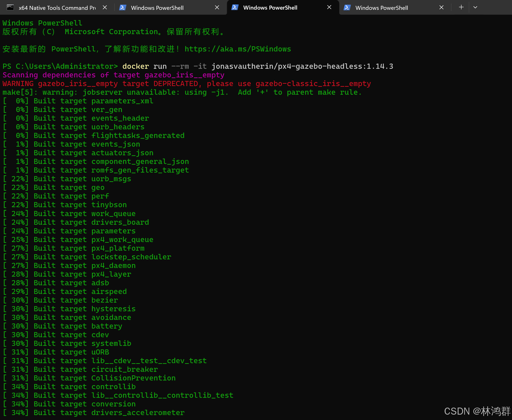Click 'Built target uORB' line
Viewport: 512px width, 420px height.
tap(56, 352)
